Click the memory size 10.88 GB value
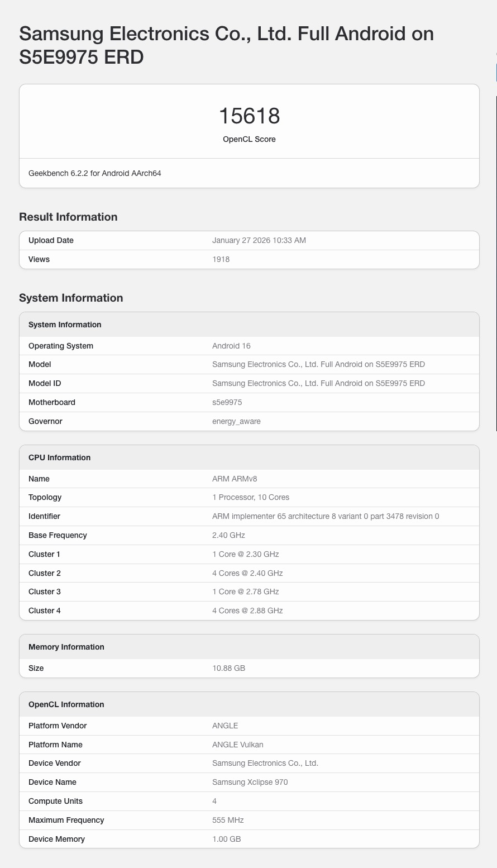This screenshot has width=497, height=868. [229, 668]
